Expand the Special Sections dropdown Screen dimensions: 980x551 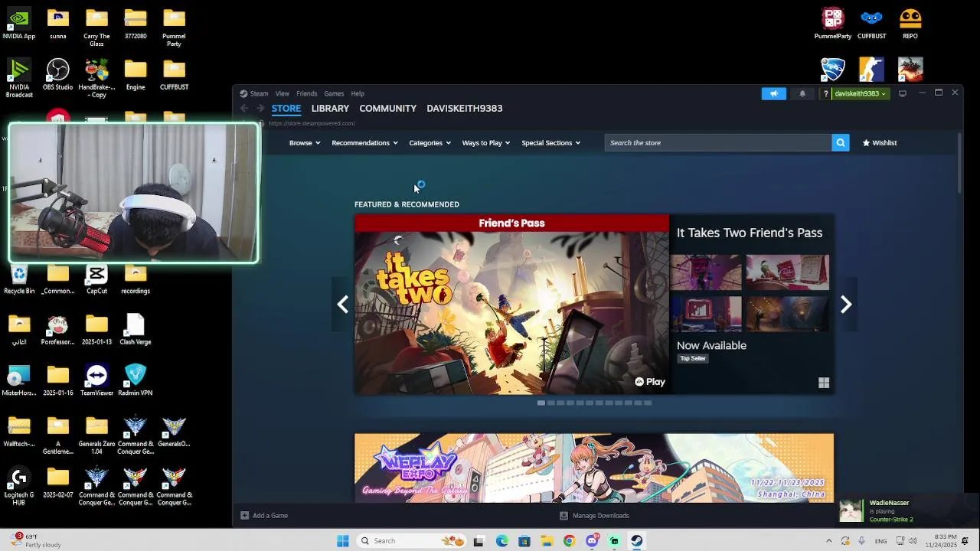(x=551, y=143)
